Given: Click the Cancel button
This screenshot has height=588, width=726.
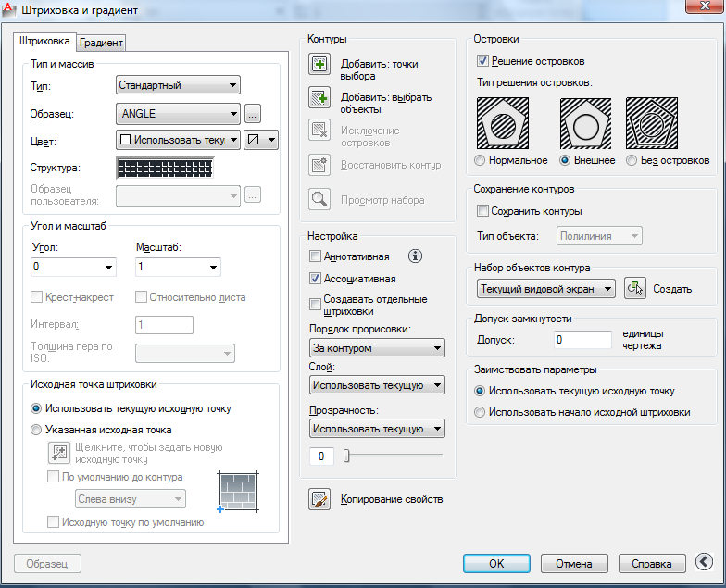Looking at the screenshot, I should [x=574, y=563].
